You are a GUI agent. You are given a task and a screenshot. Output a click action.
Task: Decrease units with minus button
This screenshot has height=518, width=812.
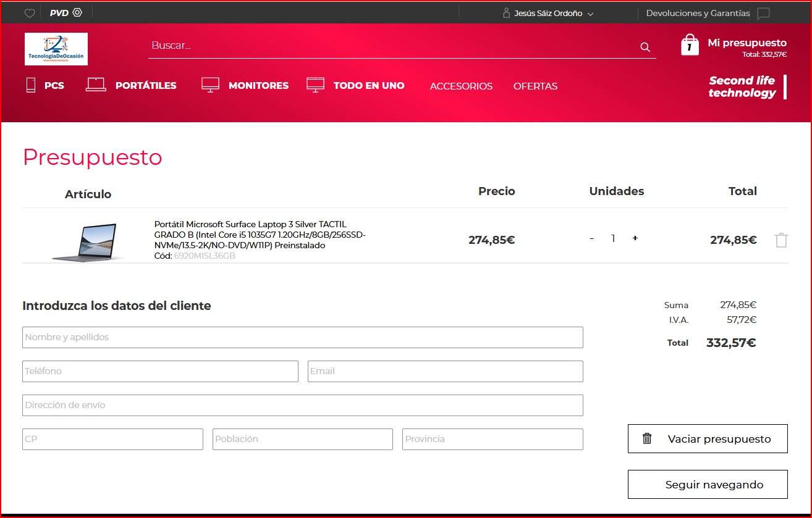592,238
